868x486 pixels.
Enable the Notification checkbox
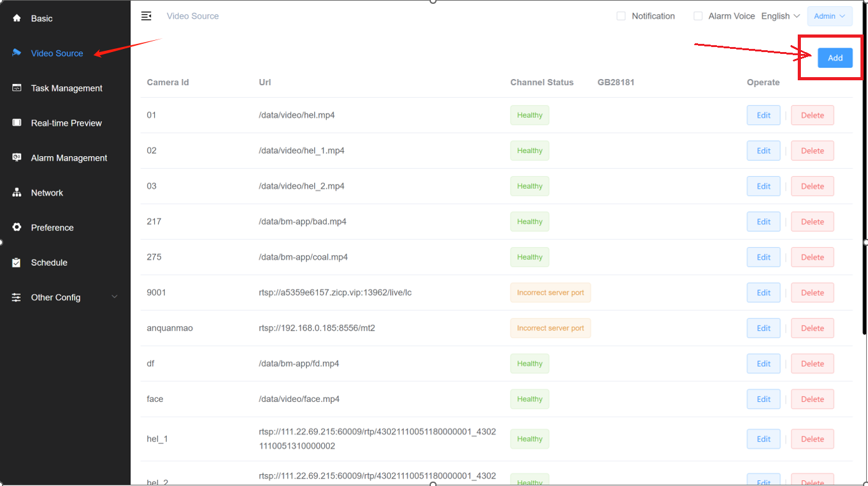(621, 16)
